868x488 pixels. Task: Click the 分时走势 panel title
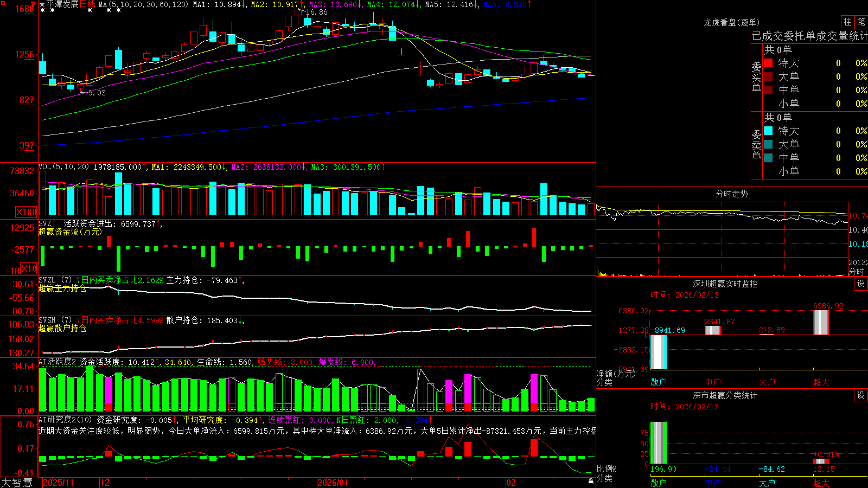(731, 194)
